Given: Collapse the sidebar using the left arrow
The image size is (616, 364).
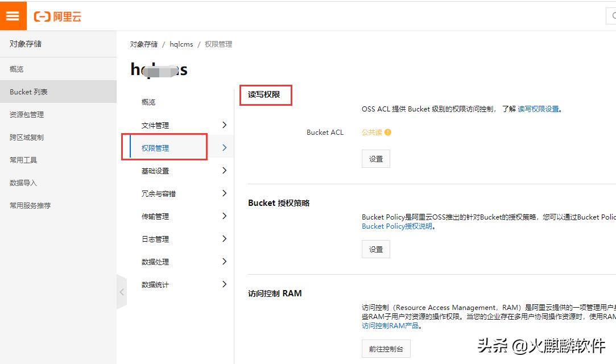Looking at the screenshot, I should tap(121, 291).
